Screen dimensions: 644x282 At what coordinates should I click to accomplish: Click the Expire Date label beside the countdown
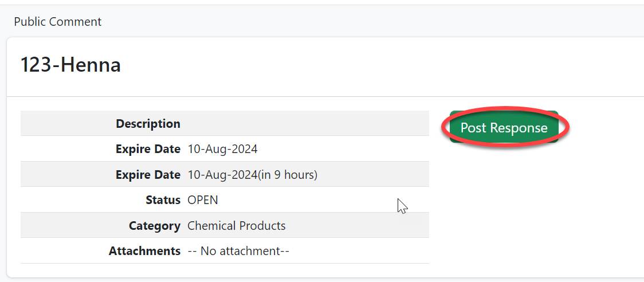coord(148,175)
